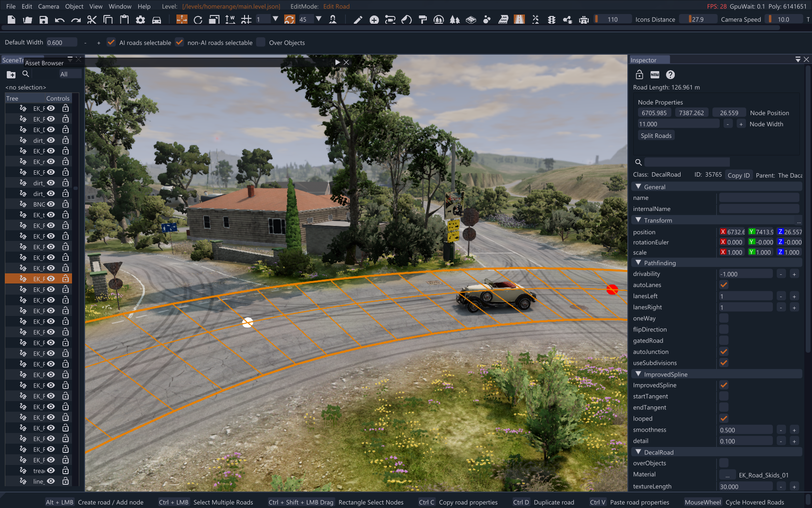Screen dimensions: 812x508
Task: Redo the last action
Action: coord(76,20)
